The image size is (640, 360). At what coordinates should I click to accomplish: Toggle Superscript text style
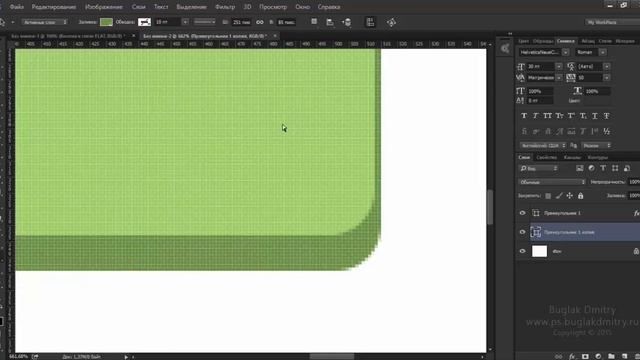point(571,116)
